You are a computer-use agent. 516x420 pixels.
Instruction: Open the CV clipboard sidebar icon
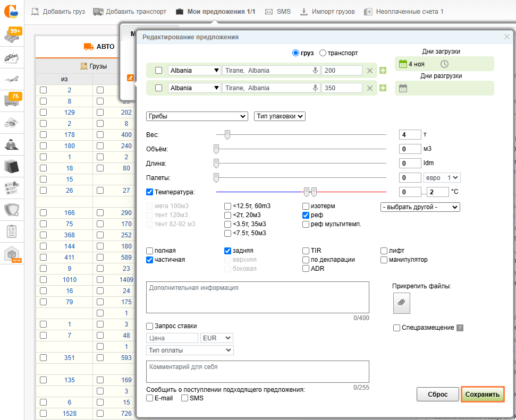click(x=12, y=232)
